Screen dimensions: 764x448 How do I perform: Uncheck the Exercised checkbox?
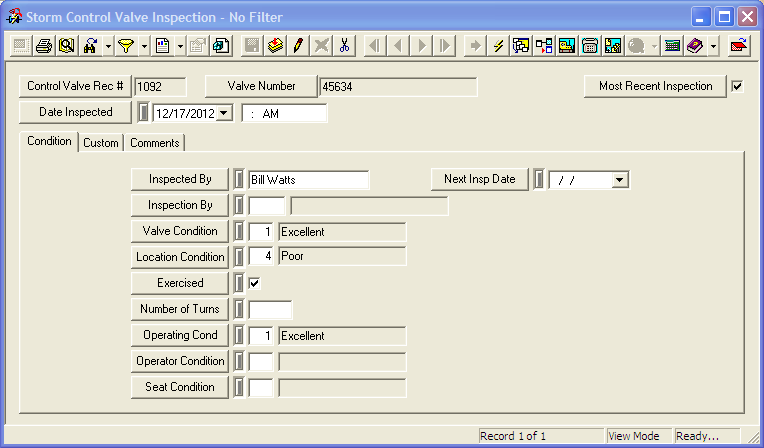pyautogui.click(x=254, y=283)
